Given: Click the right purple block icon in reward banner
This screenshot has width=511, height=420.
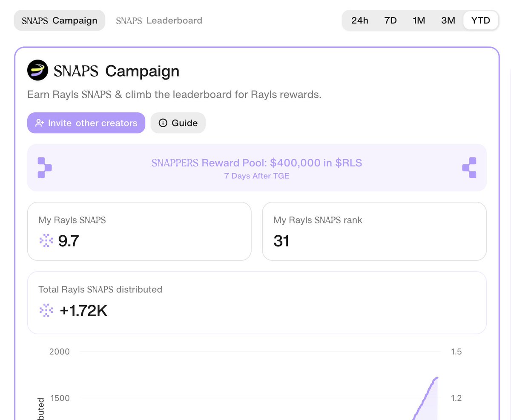Looking at the screenshot, I should pos(469,168).
